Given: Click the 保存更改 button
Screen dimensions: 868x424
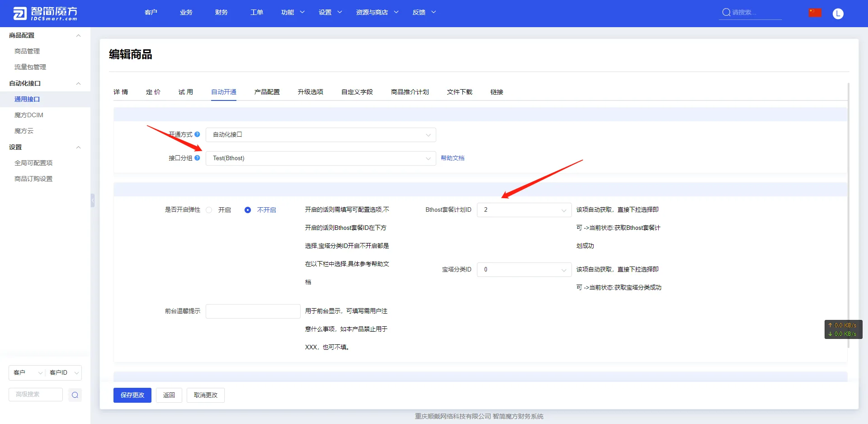Looking at the screenshot, I should [x=132, y=395].
